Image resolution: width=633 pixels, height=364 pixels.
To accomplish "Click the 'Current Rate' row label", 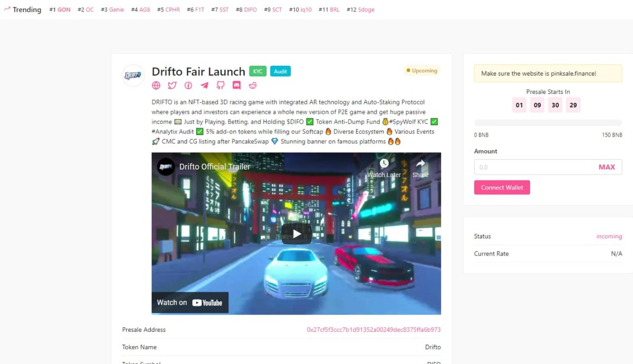I will tap(492, 254).
